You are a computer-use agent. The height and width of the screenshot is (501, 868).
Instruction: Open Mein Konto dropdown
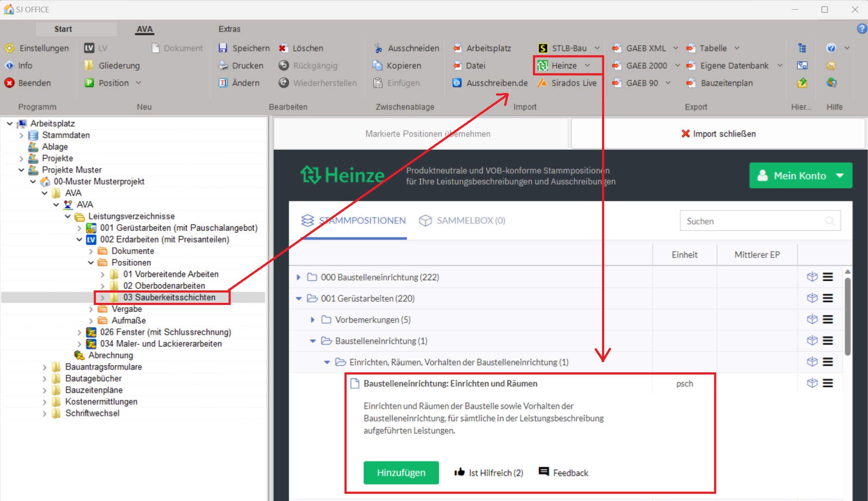(x=801, y=175)
